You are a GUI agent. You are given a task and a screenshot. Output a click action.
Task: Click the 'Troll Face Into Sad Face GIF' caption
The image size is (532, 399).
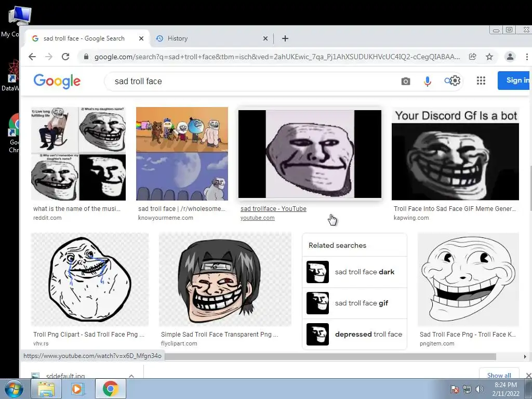tap(455, 209)
